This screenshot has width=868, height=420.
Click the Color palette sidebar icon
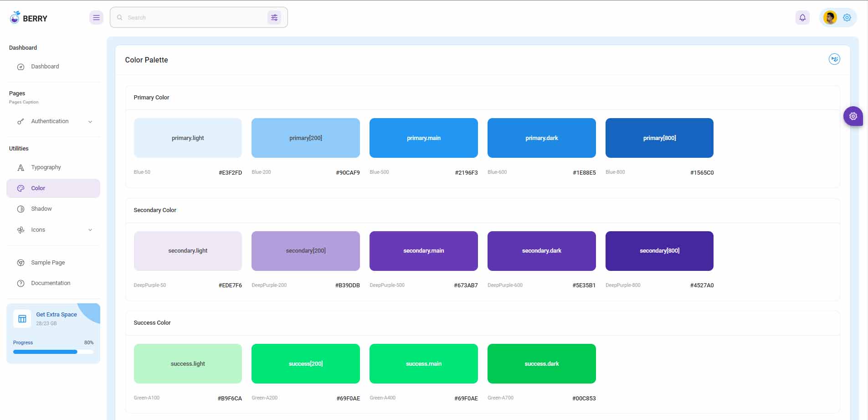coord(21,188)
